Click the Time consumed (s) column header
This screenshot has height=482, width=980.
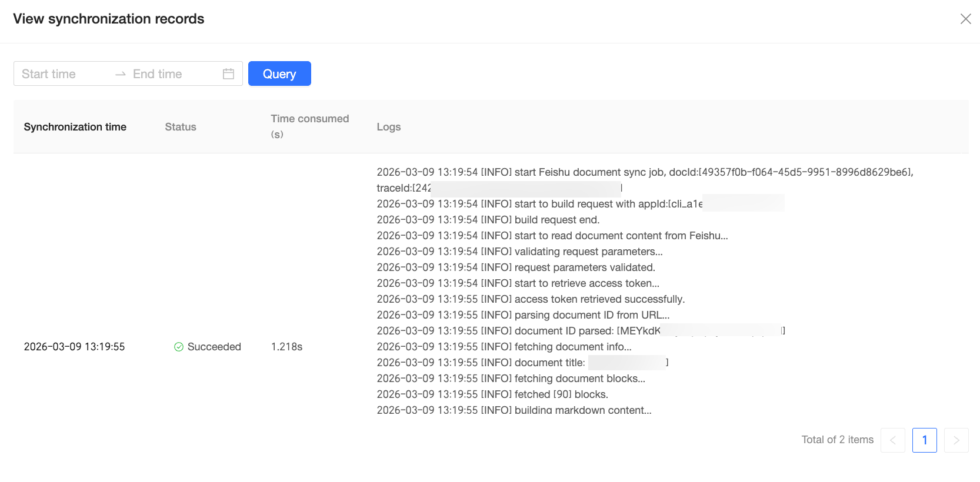309,126
